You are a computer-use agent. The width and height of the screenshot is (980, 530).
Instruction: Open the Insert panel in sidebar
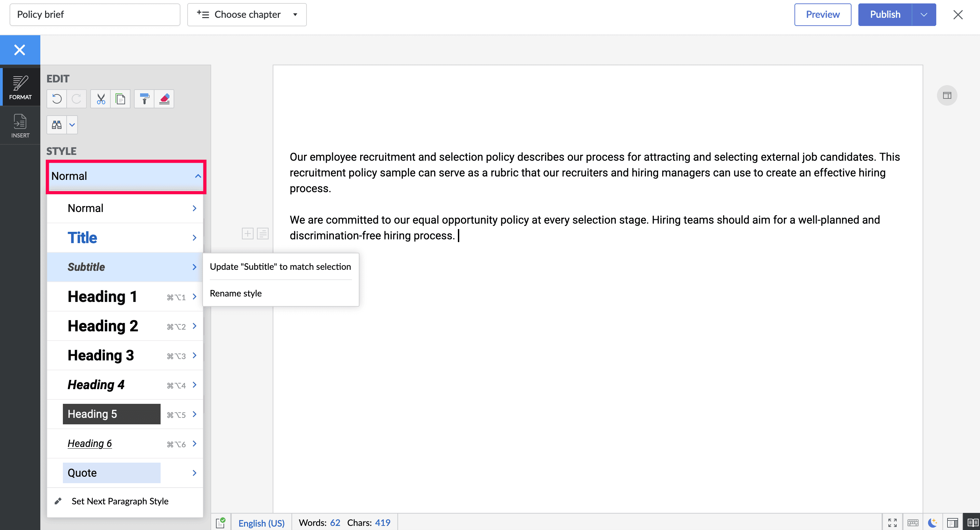point(20,125)
